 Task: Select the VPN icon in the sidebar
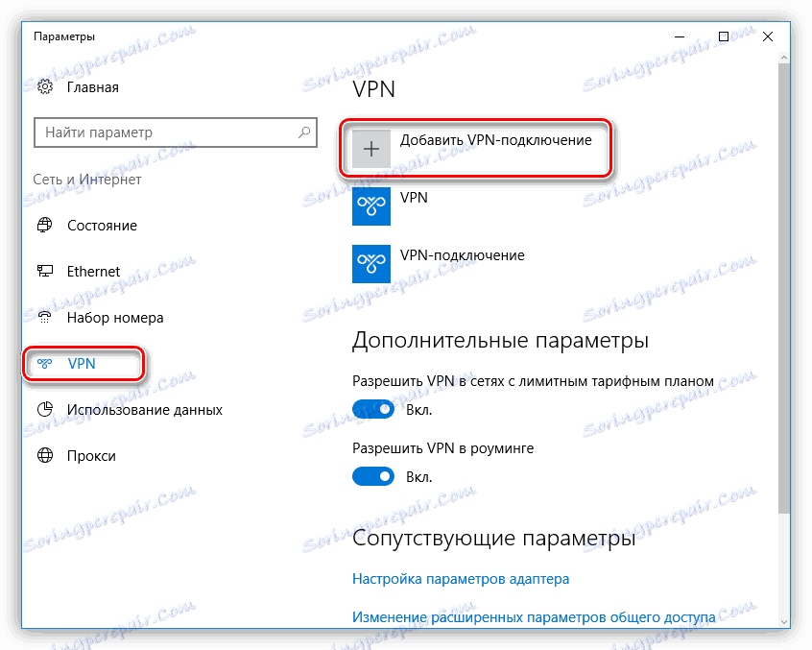[x=44, y=364]
